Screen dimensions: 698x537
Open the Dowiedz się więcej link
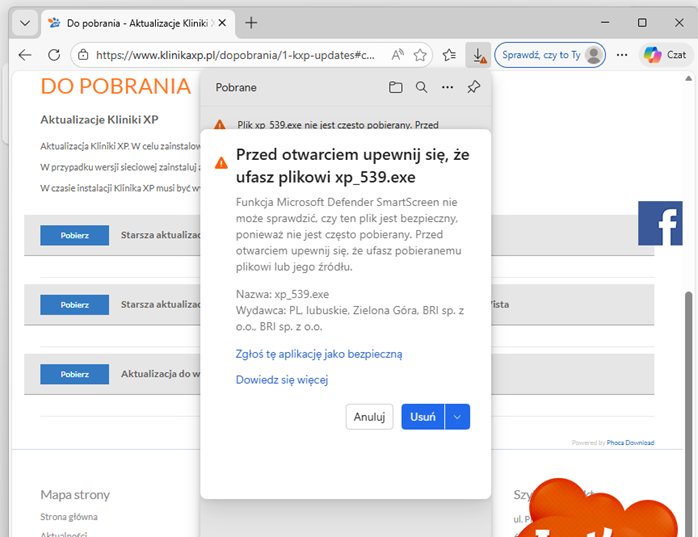281,380
